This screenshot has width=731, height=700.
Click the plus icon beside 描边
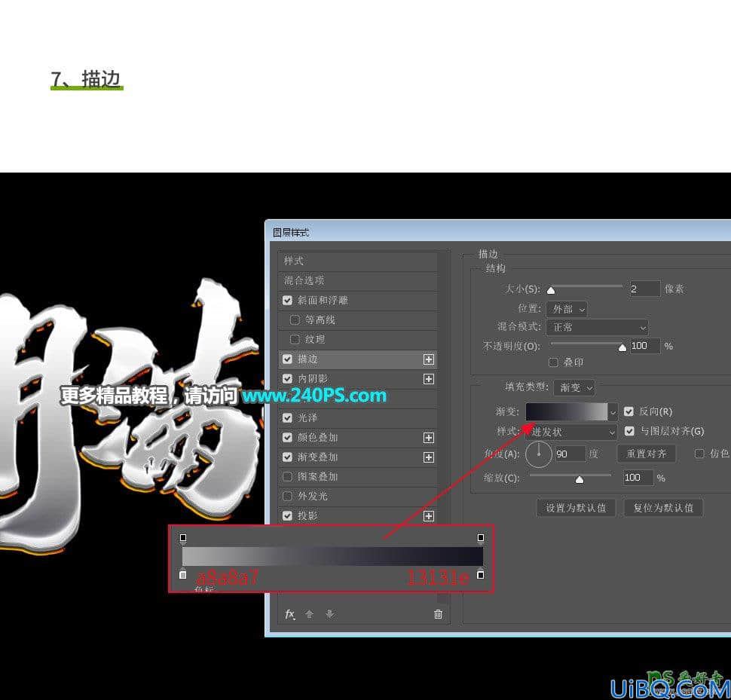point(429,359)
